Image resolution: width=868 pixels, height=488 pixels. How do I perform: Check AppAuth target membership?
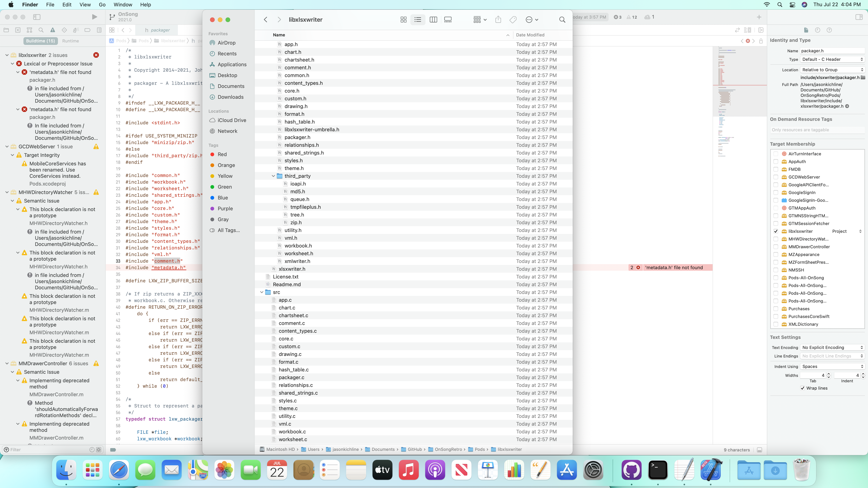pos(776,162)
